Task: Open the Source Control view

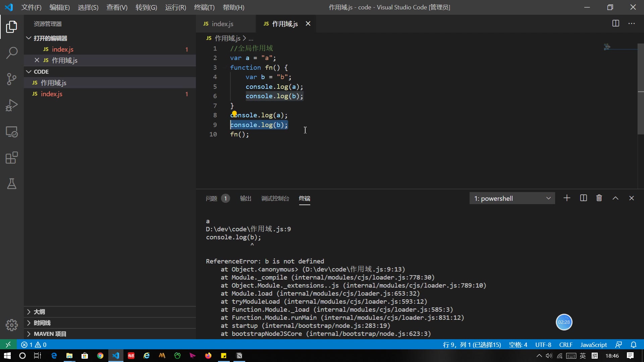Action: tap(12, 79)
